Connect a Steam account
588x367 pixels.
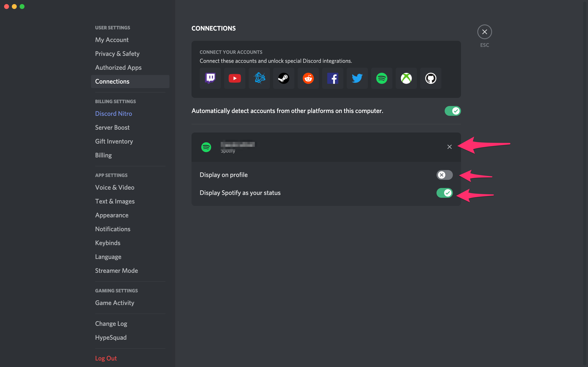click(x=284, y=78)
